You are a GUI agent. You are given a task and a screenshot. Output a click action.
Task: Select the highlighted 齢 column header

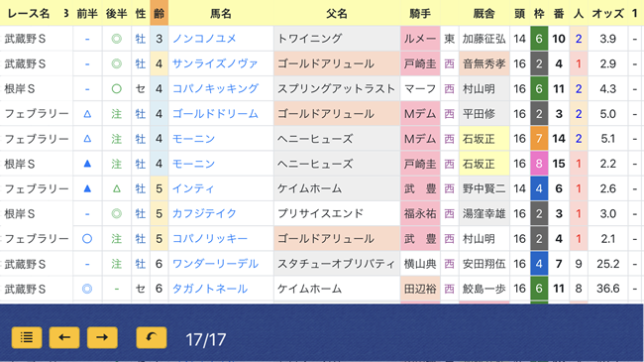(x=159, y=14)
